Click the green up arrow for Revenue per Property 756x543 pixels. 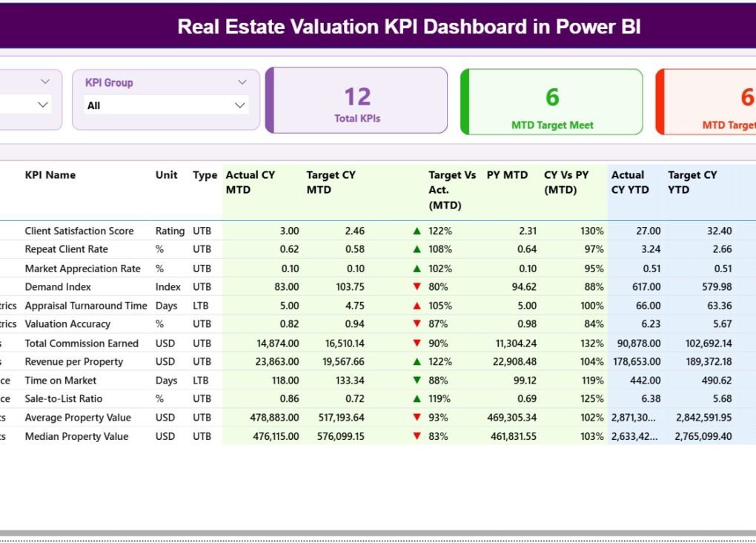coord(416,361)
